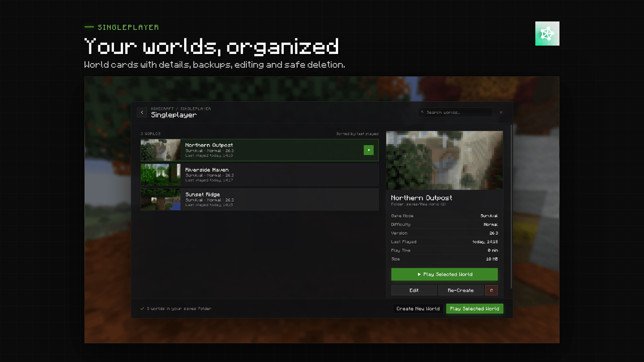This screenshot has height=362, width=644.
Task: Click the back arrow button beside Singleplayer
Action: click(x=142, y=112)
